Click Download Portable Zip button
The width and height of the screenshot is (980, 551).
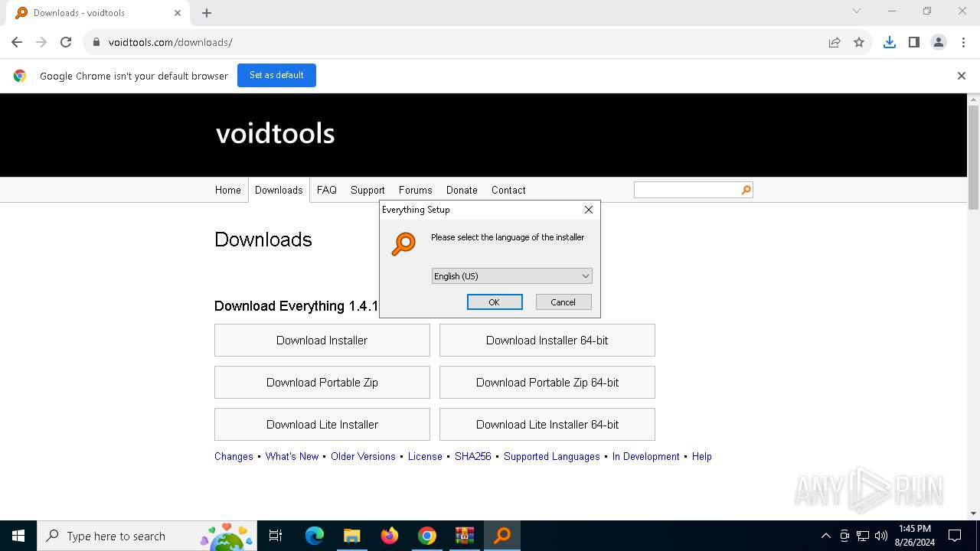[322, 383]
